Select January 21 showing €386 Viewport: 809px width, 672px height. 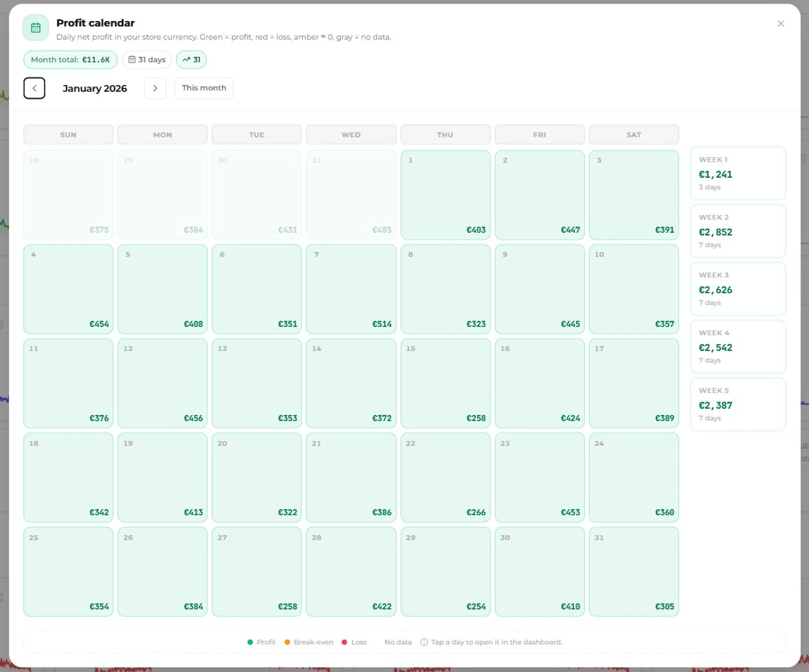coord(351,478)
